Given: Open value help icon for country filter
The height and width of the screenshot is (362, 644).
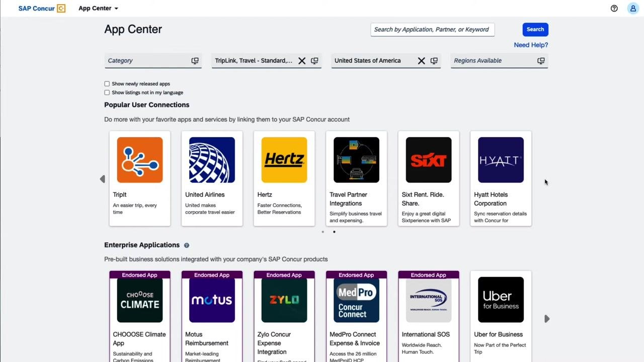Looking at the screenshot, I should click(x=434, y=61).
